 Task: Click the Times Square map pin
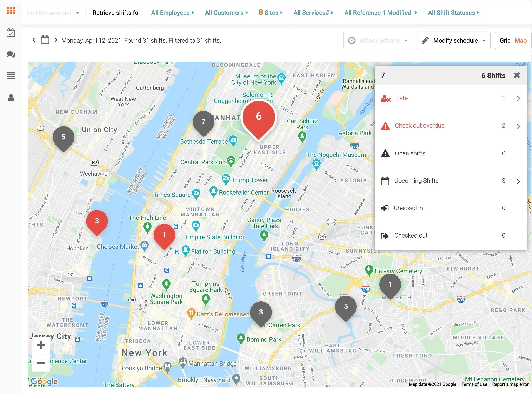click(196, 194)
